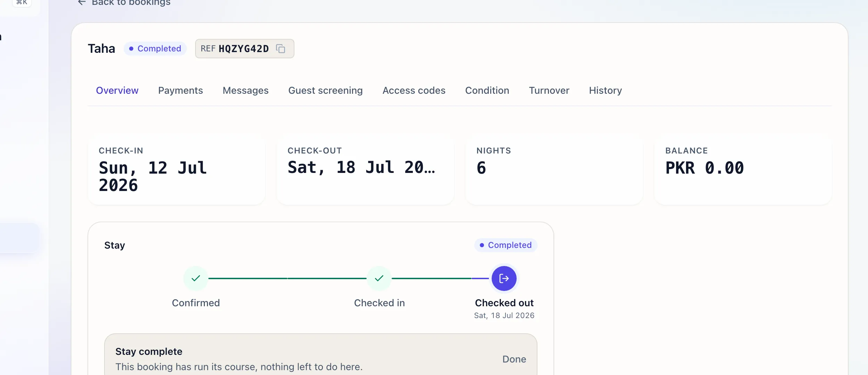This screenshot has width=868, height=375.
Task: Open the Condition tab
Action: [487, 90]
